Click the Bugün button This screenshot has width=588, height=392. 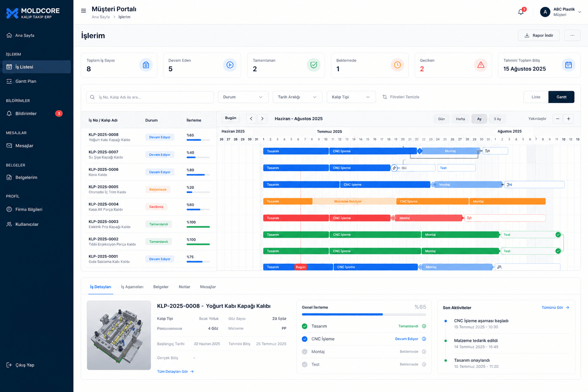pyautogui.click(x=230, y=118)
